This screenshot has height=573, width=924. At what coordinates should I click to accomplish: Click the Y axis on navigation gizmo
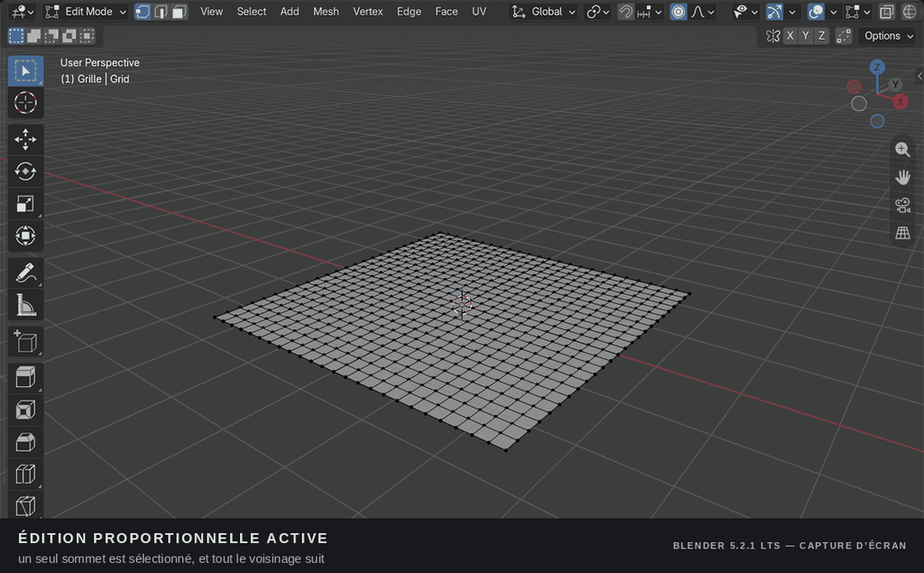(895, 84)
